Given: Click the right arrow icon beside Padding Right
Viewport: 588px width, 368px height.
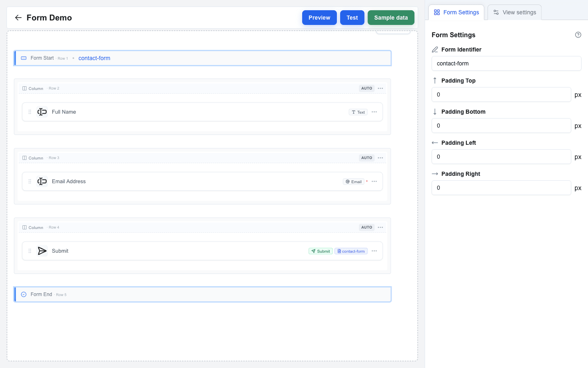Looking at the screenshot, I should pos(435,174).
